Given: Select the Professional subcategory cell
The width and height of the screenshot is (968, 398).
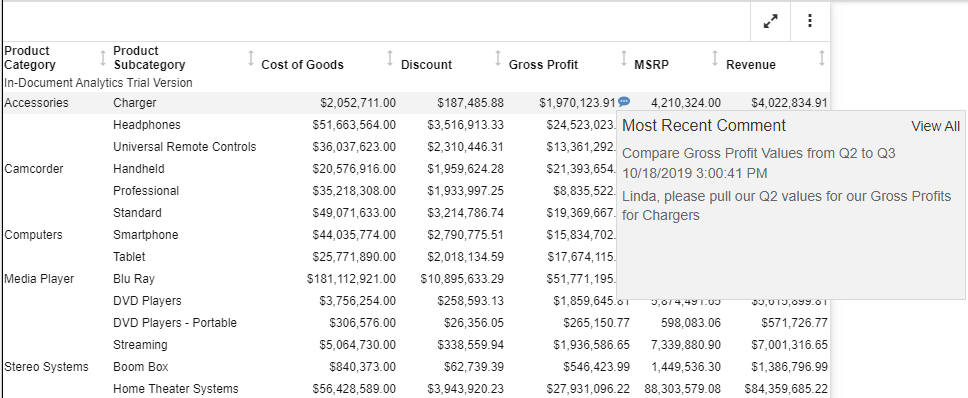Looking at the screenshot, I should click(x=146, y=191).
